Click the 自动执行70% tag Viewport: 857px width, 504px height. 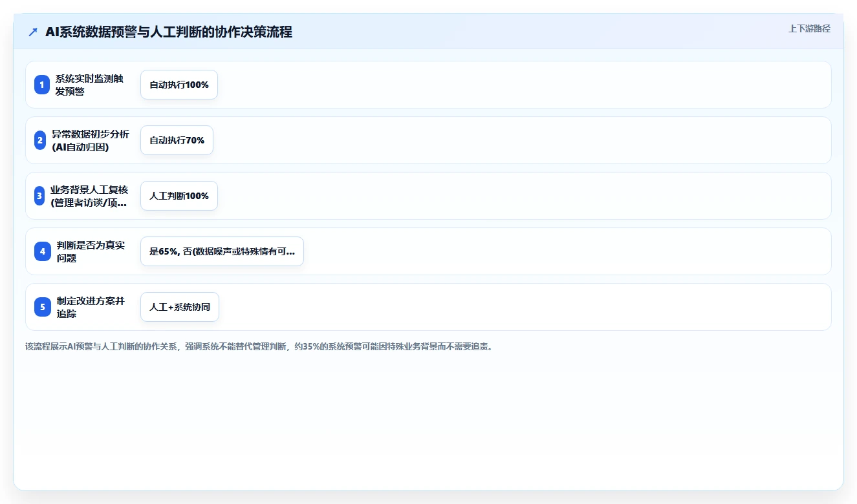click(x=177, y=140)
